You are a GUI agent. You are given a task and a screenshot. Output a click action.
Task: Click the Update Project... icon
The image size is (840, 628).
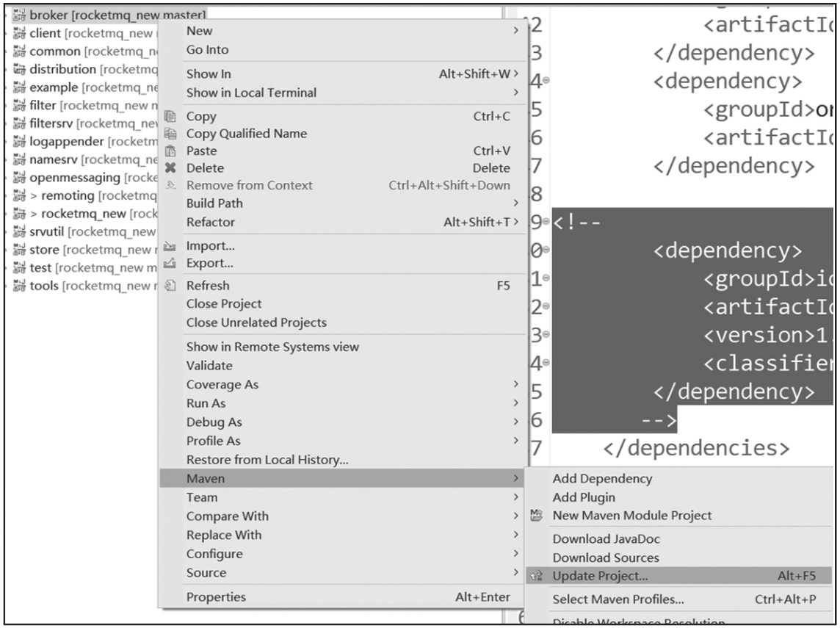click(536, 576)
